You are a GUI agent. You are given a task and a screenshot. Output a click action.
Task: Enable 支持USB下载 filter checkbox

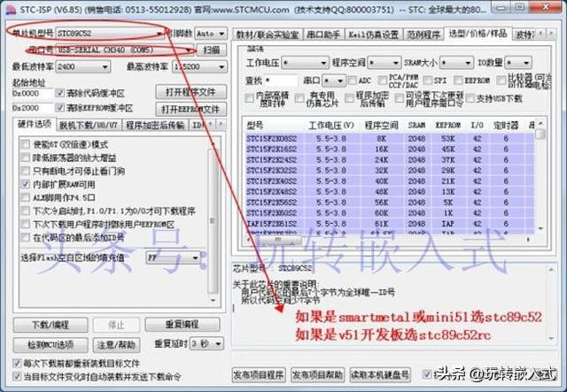(470, 98)
